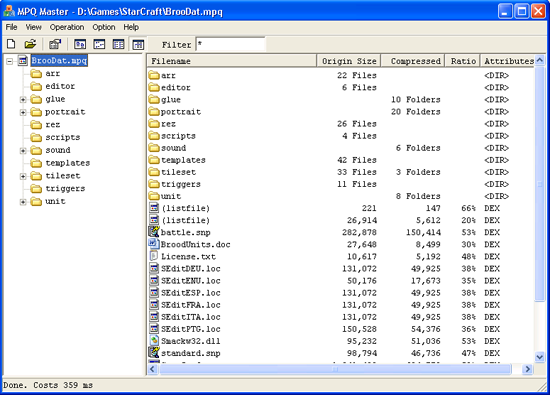Click the BroodUnits.doc Word document icon
This screenshot has height=395, width=550.
[x=154, y=244]
